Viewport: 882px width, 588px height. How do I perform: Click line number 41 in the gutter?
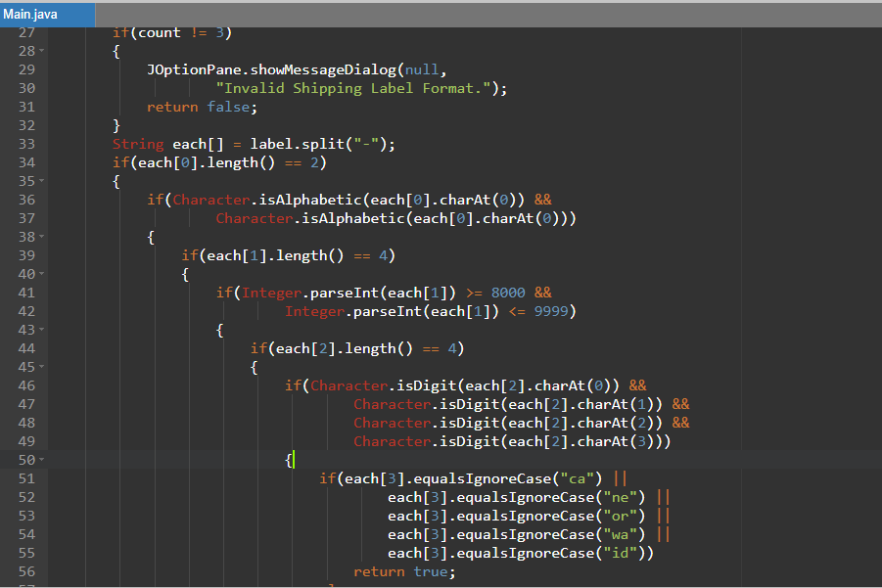pos(26,293)
